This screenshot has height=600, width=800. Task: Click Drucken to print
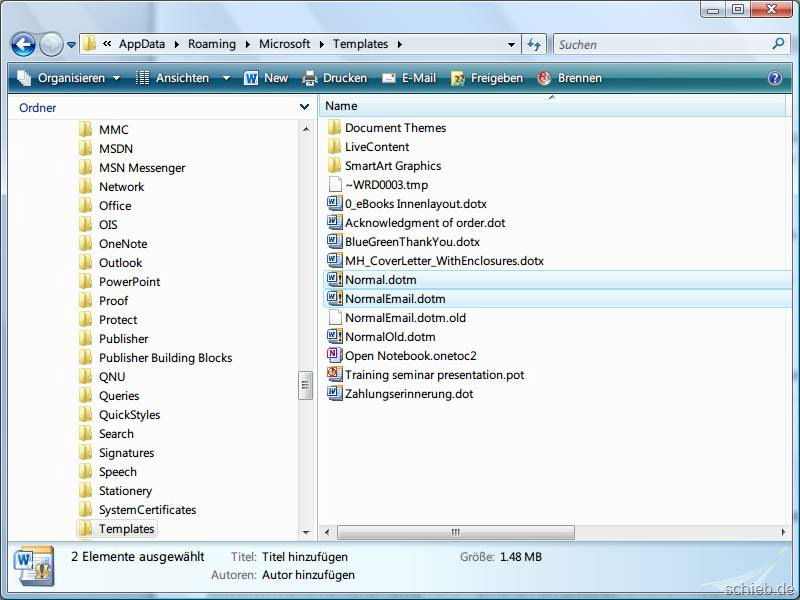click(x=335, y=78)
